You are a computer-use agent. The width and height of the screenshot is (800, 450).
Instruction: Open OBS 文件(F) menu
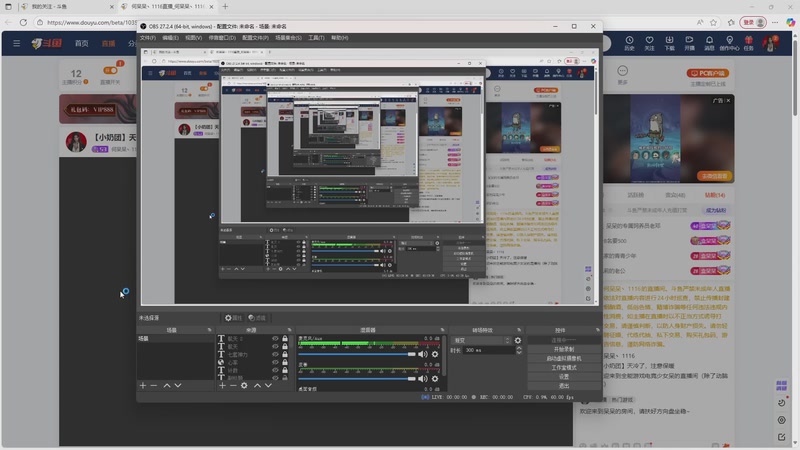(x=147, y=38)
